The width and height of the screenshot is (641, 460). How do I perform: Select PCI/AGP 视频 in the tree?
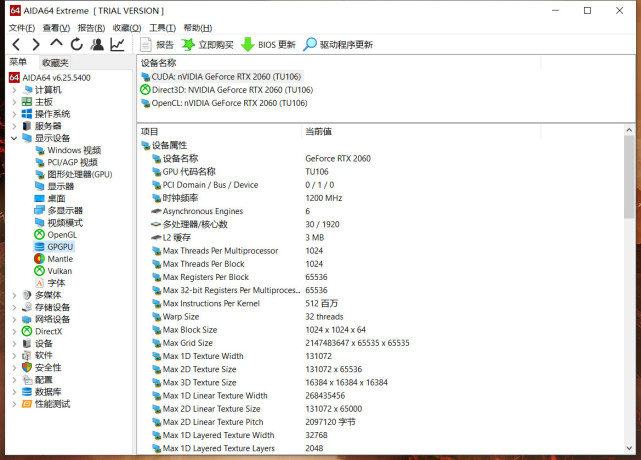tap(66, 162)
